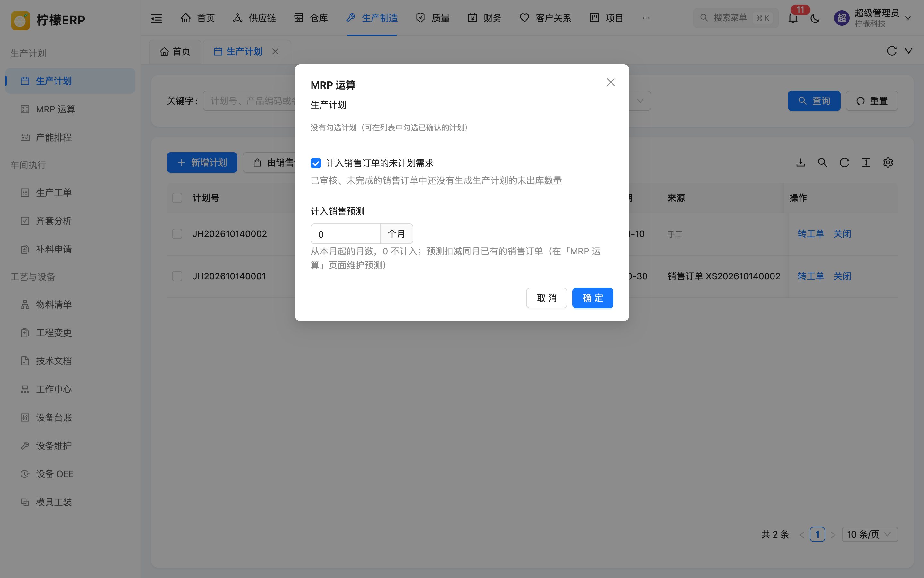Toggle the select-all header checkbox
The image size is (924, 578).
tap(177, 197)
